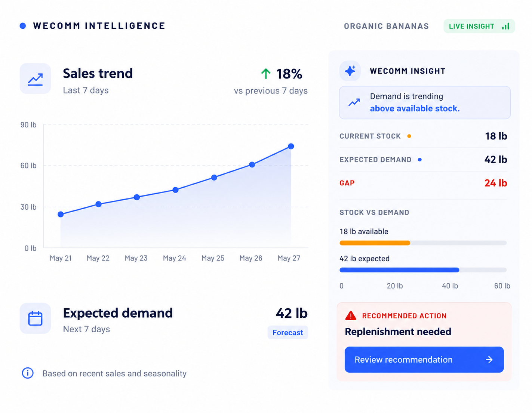Click the '18 lb available' label
Image resolution: width=532 pixels, height=413 pixels.
click(364, 231)
